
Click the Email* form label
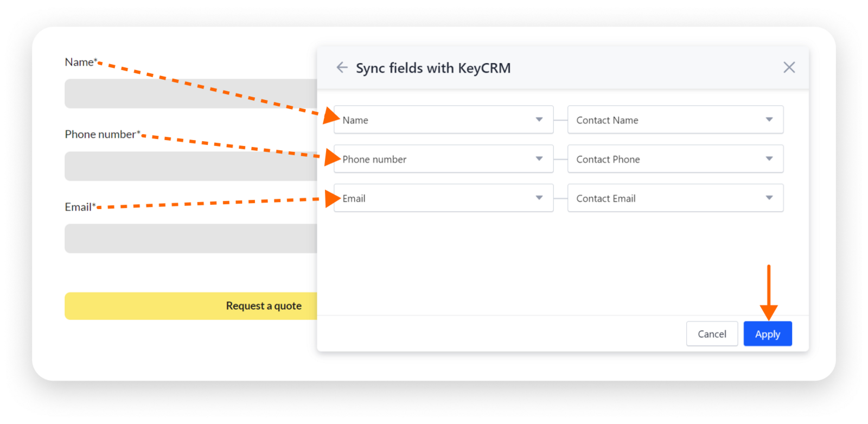click(80, 207)
